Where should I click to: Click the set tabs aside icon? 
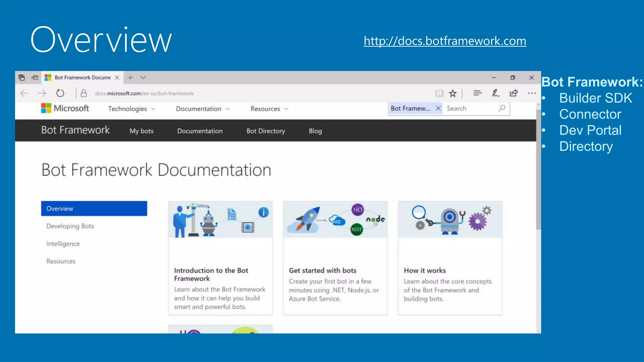(x=35, y=77)
